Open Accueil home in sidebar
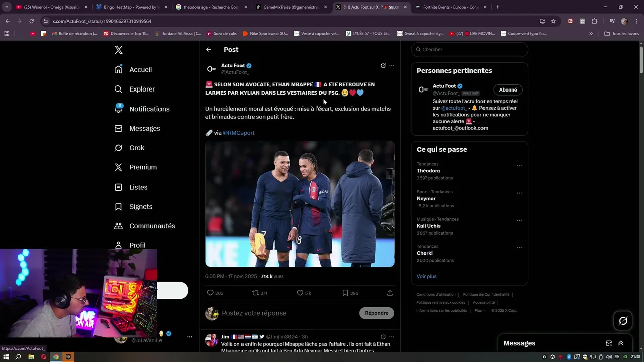Screen dimensions: 644x362 (x=133, y=69)
